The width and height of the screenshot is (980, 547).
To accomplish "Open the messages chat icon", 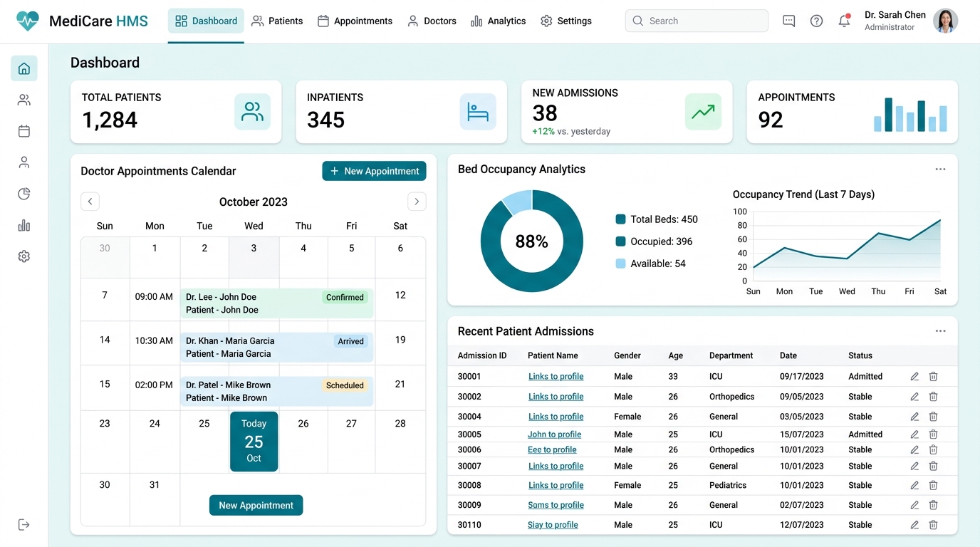I will (x=788, y=21).
